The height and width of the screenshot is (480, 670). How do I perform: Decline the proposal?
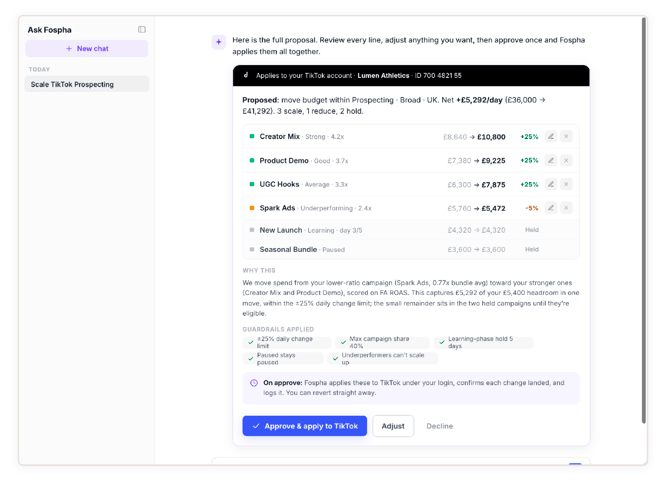440,426
